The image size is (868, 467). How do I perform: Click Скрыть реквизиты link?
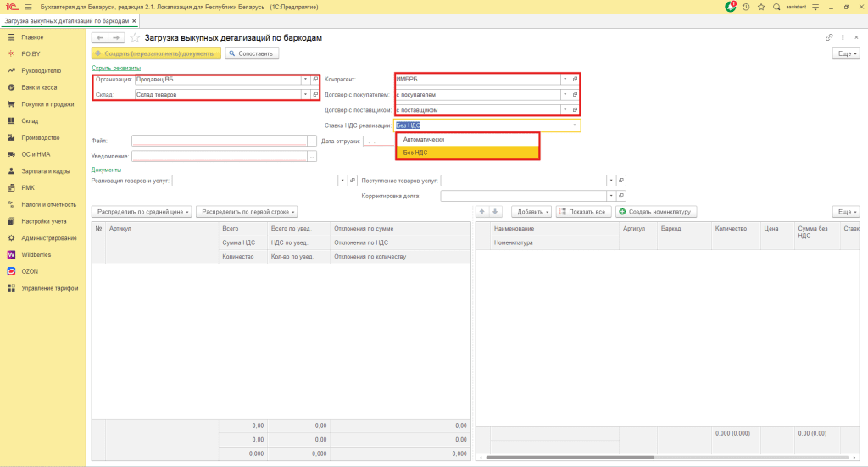pyautogui.click(x=116, y=68)
